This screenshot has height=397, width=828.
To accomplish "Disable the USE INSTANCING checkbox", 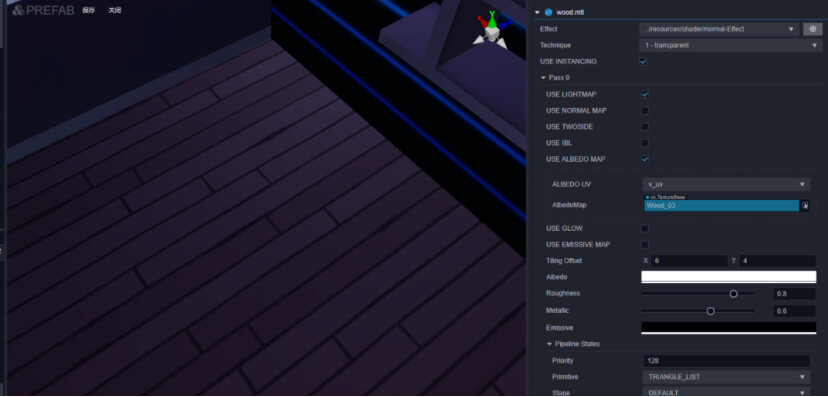I will coord(644,62).
